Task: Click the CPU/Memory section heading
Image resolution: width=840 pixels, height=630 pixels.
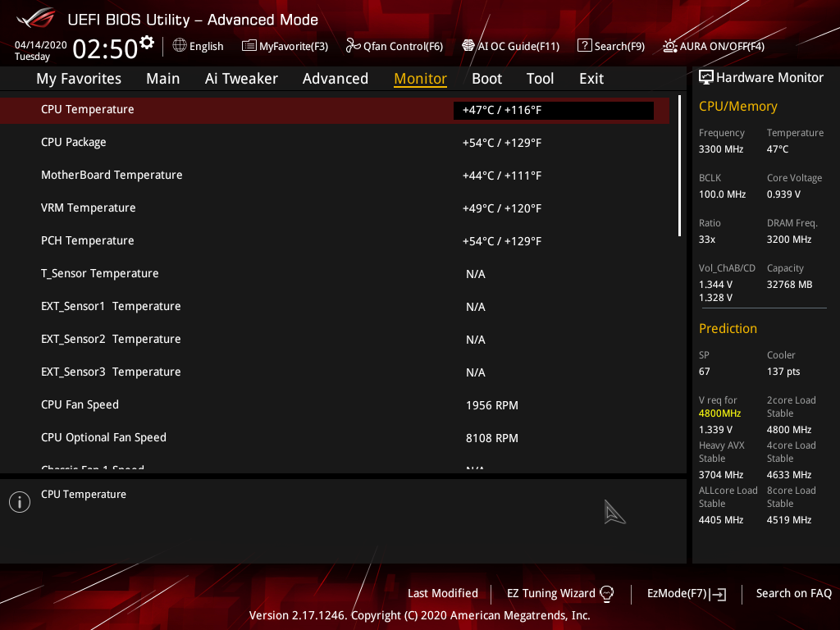Action: click(737, 107)
